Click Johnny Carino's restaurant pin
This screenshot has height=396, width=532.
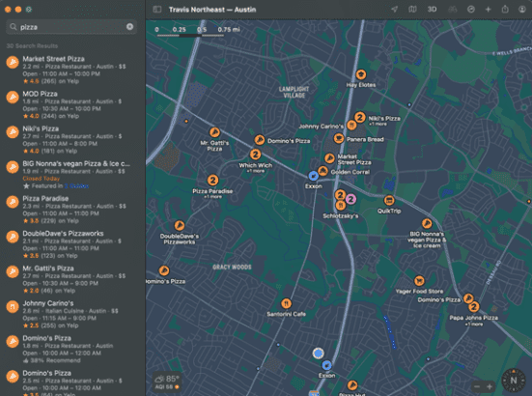351,126
